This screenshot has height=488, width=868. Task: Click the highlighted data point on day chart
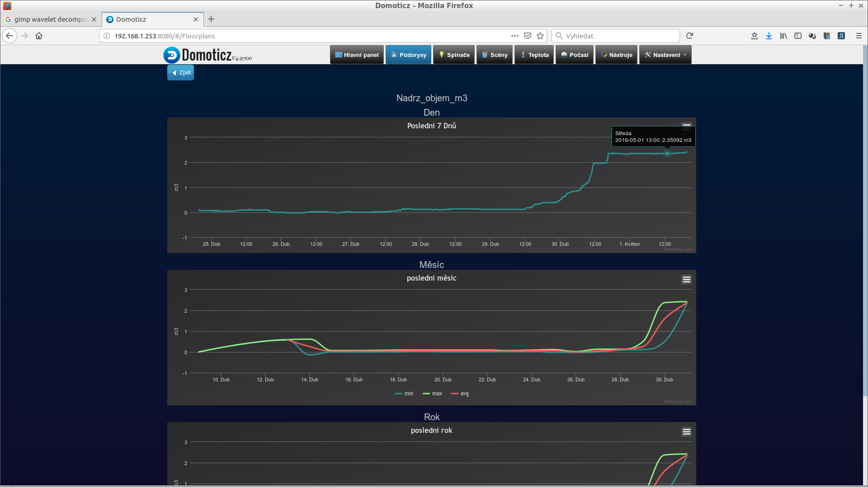(667, 154)
